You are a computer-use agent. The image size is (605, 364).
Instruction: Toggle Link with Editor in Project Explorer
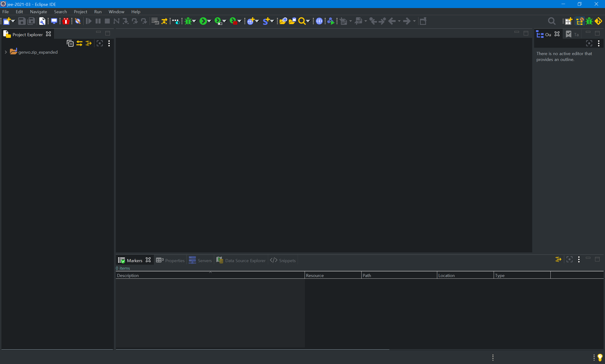79,43
